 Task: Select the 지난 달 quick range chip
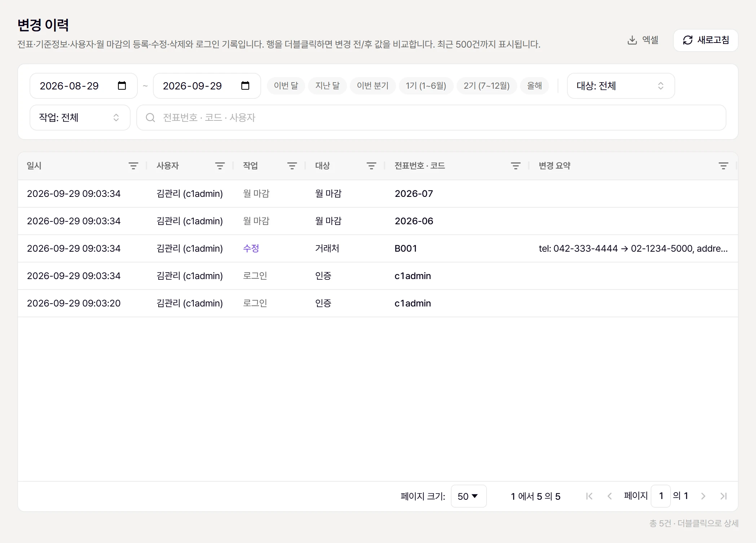328,86
